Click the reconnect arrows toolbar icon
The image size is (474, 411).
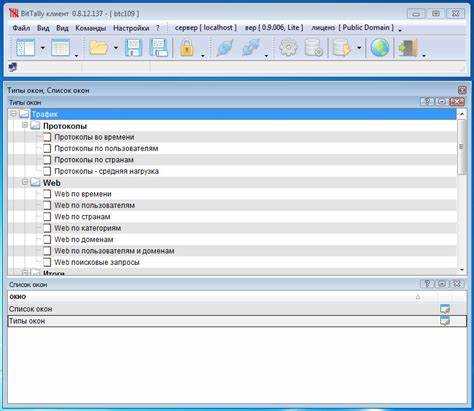coord(251,48)
